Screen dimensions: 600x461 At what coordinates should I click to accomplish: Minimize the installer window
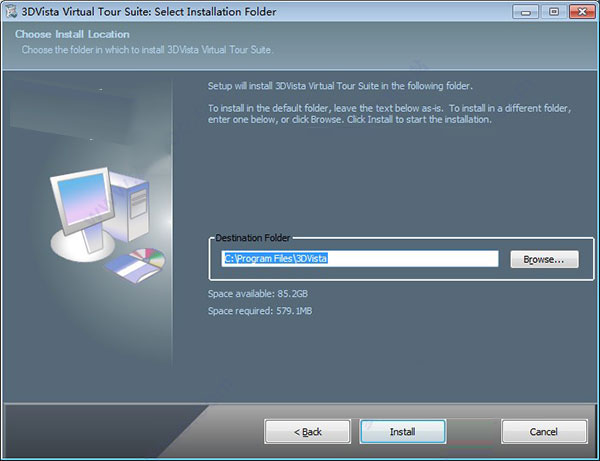526,12
